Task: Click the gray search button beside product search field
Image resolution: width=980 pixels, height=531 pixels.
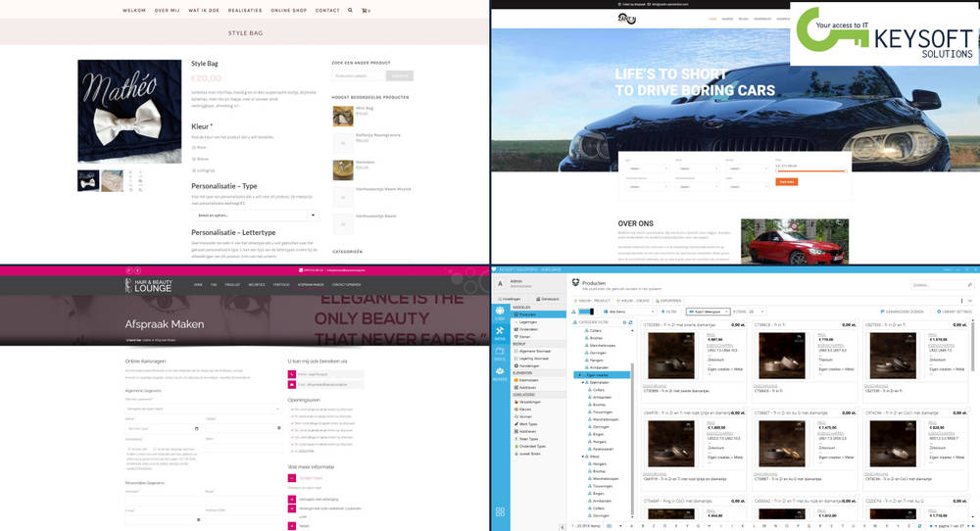Action: point(400,75)
